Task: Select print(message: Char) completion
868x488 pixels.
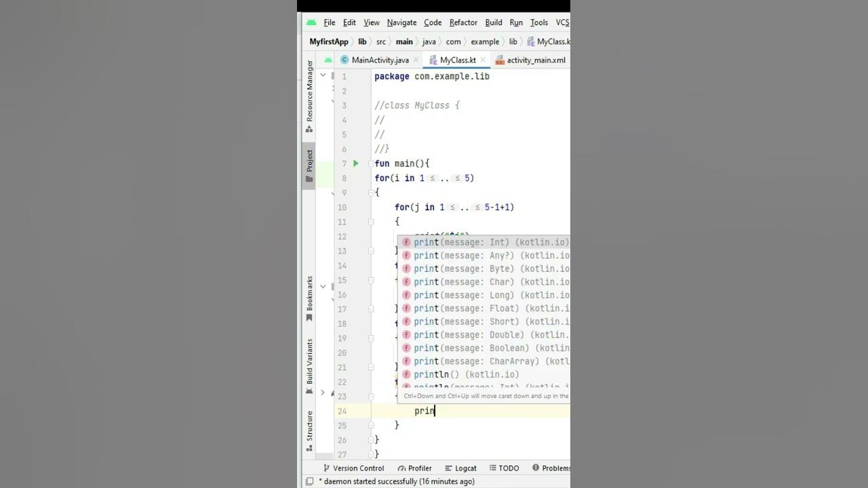Action: [x=484, y=282]
